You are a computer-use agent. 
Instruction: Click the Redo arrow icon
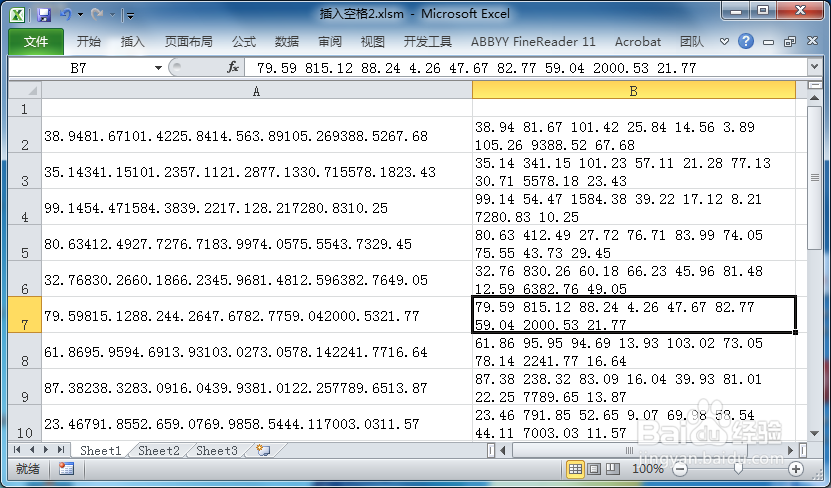coord(97,14)
